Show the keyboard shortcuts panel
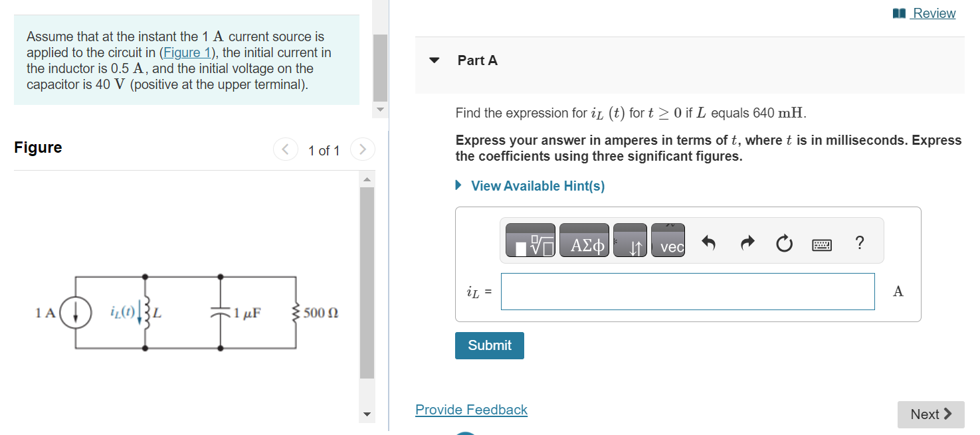 pos(822,244)
